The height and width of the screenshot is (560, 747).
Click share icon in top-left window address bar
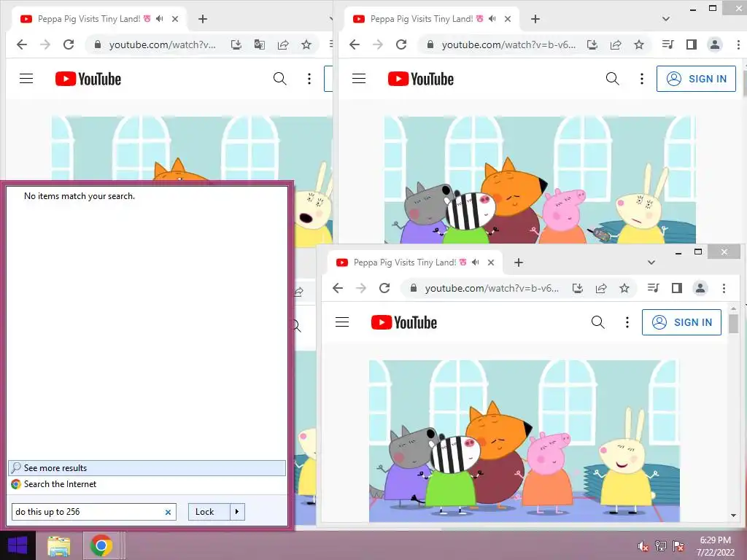point(283,44)
